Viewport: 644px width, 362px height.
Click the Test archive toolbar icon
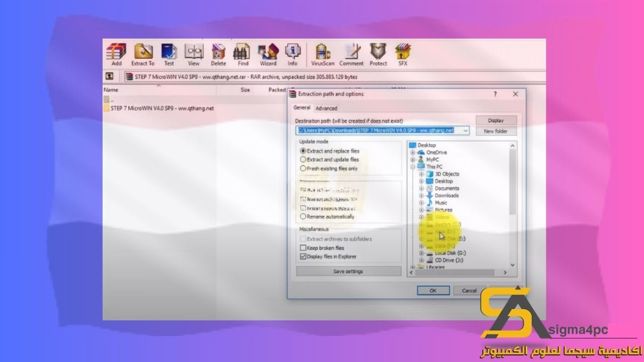169,54
